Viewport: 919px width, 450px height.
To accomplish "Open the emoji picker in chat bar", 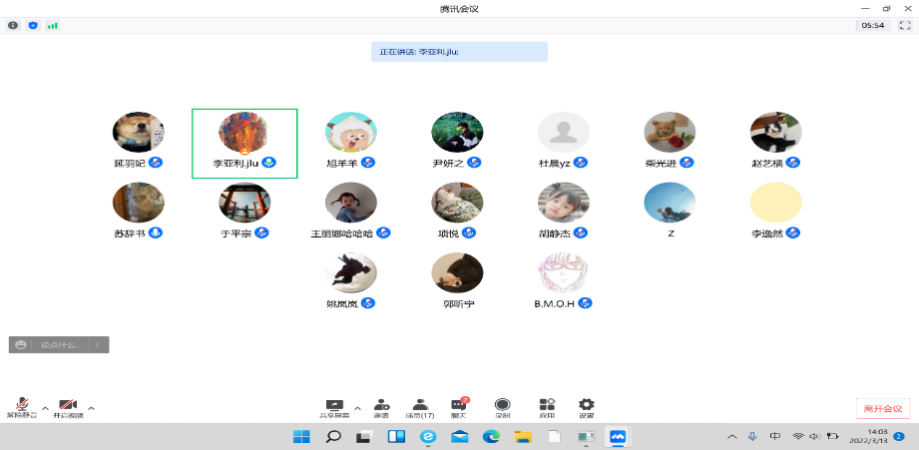I will [x=21, y=345].
